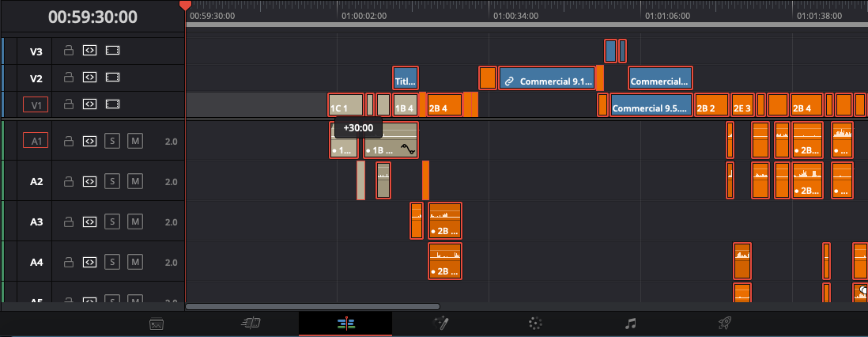868x337 pixels.
Task: Solo the A1 audio track
Action: click(x=112, y=141)
